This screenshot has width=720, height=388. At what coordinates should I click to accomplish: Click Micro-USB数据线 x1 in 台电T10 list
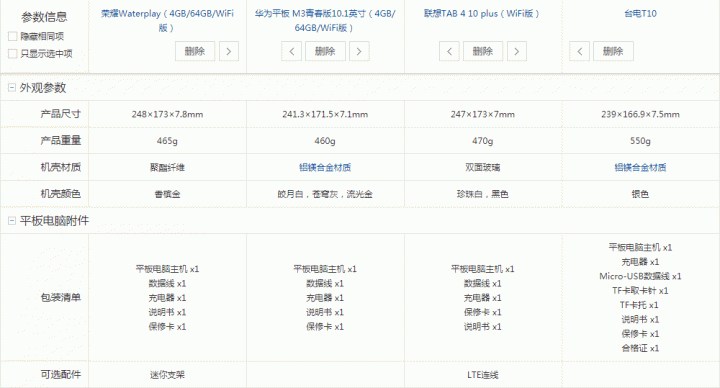[x=640, y=276]
